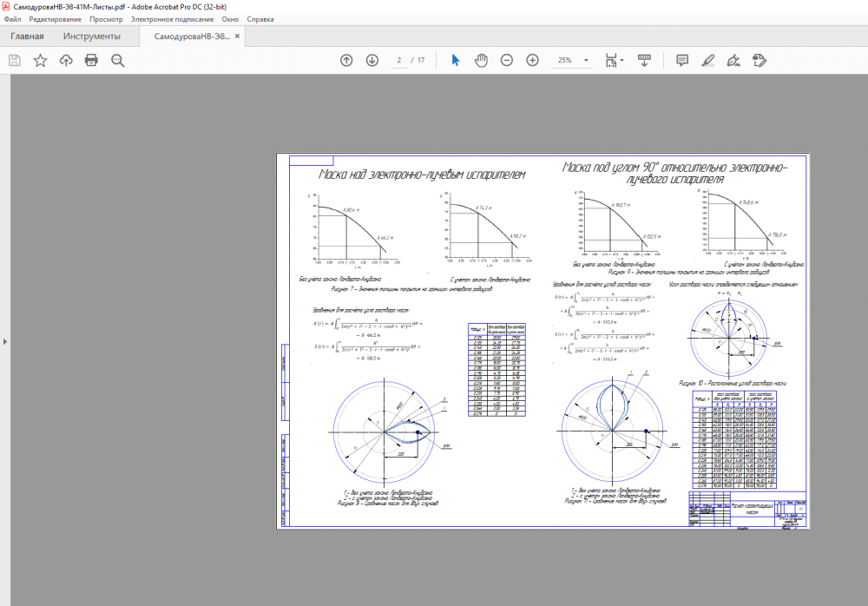Open the Файл menu
Image resolution: width=868 pixels, height=606 pixels.
pyautogui.click(x=13, y=18)
